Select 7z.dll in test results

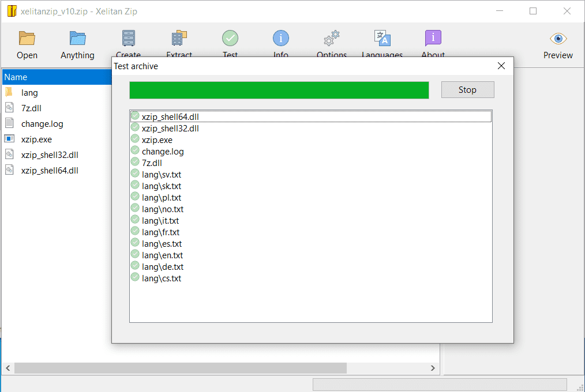tap(152, 163)
